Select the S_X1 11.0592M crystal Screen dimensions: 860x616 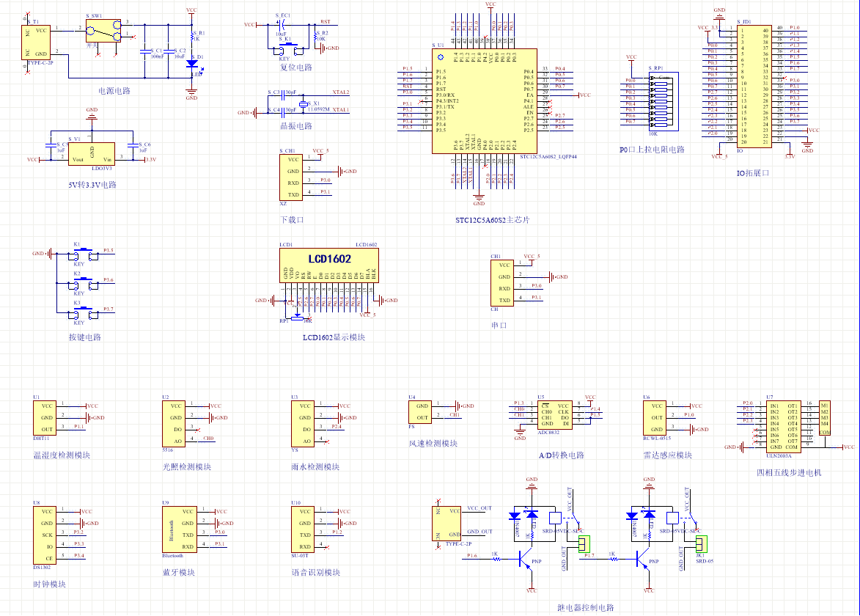click(x=302, y=104)
